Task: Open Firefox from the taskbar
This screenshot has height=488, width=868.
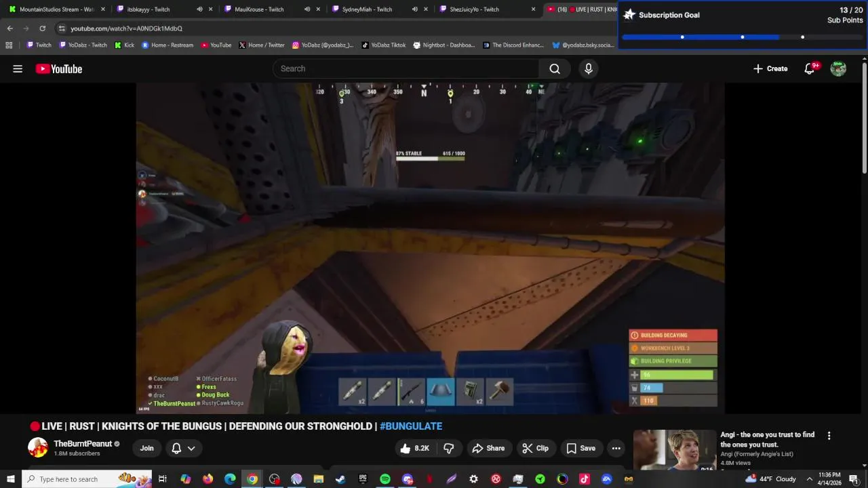Action: [x=208, y=479]
